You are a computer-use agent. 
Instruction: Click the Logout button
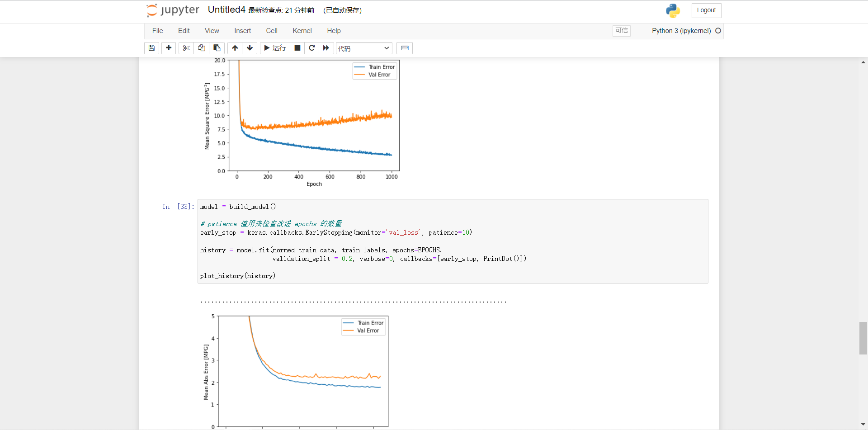coord(706,10)
